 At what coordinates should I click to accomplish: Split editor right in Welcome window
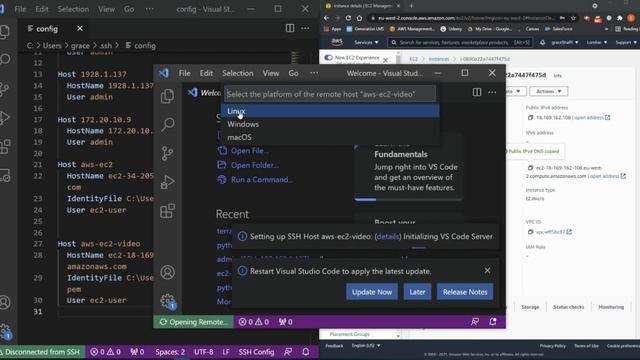coord(477,92)
